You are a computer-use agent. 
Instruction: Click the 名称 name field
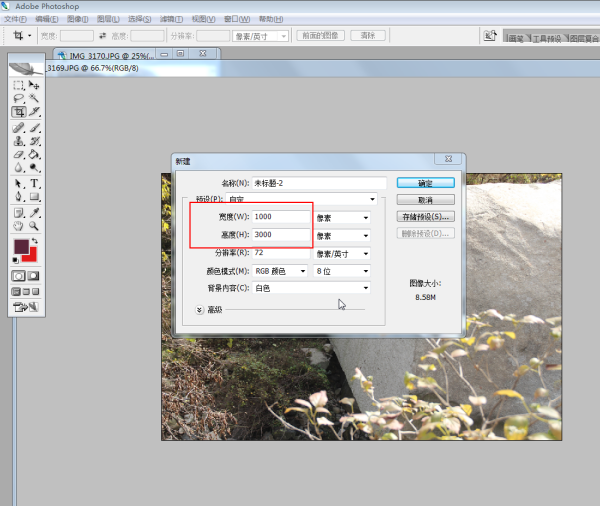[x=319, y=183]
